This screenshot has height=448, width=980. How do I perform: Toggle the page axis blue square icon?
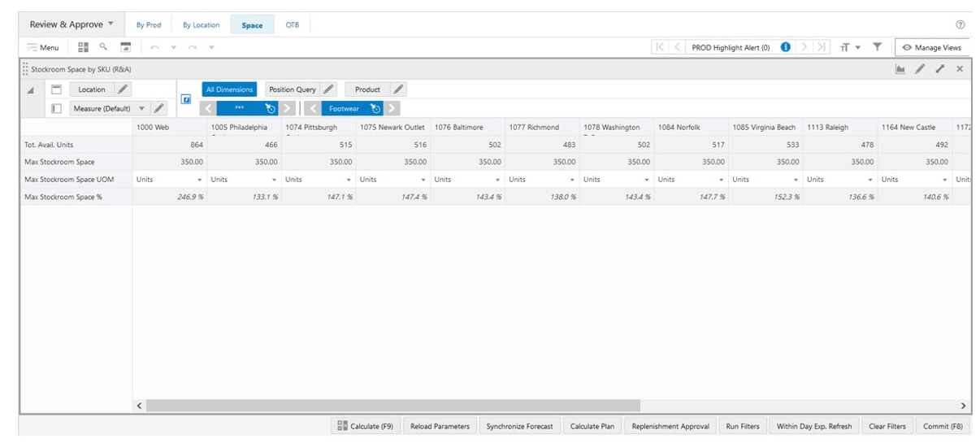click(186, 99)
